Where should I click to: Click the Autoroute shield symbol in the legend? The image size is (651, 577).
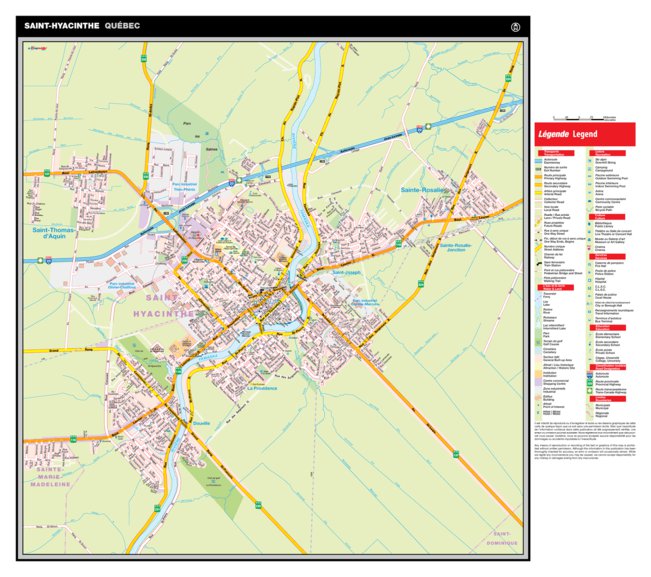(x=590, y=375)
